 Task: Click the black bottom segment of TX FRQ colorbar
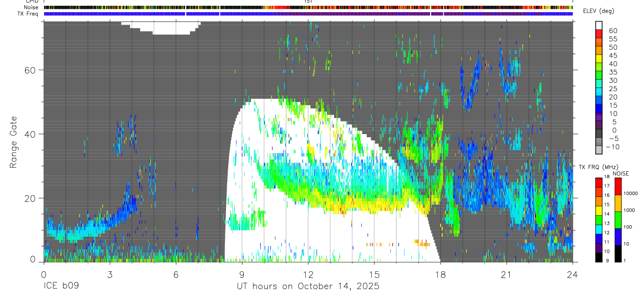pyautogui.click(x=599, y=257)
